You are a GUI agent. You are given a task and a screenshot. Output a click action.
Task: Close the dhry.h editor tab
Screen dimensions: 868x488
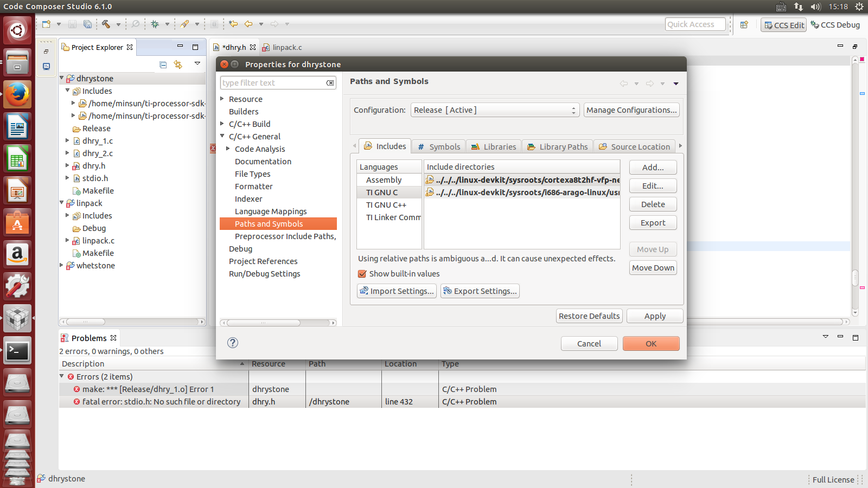[253, 47]
